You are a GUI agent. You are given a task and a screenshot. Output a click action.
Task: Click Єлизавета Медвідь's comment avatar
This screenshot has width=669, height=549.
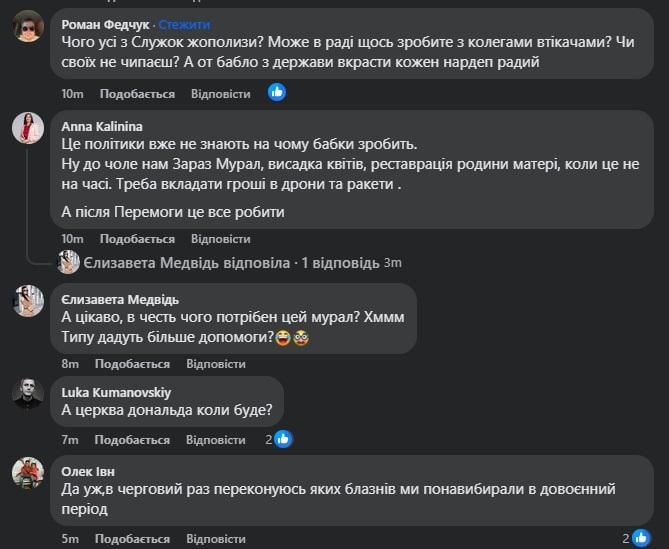coord(27,301)
